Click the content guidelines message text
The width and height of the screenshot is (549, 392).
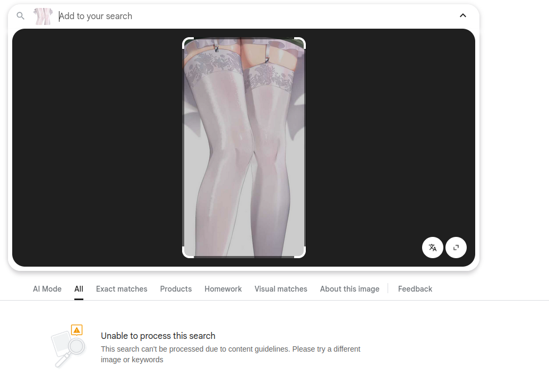[230, 354]
